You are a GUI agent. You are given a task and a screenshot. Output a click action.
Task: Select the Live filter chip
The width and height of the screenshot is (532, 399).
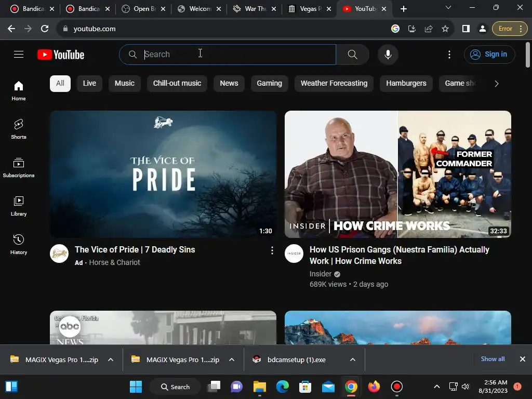click(x=89, y=84)
